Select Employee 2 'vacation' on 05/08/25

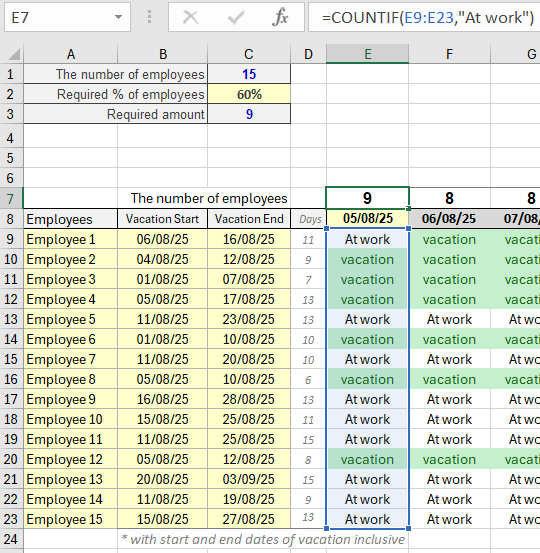pyautogui.click(x=368, y=259)
